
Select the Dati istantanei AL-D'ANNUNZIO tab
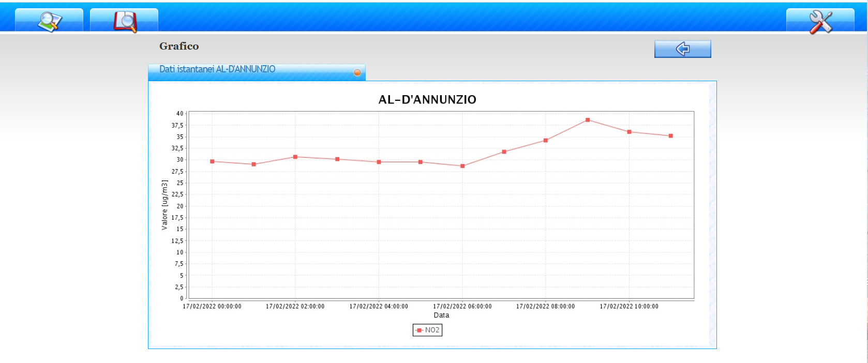(257, 72)
